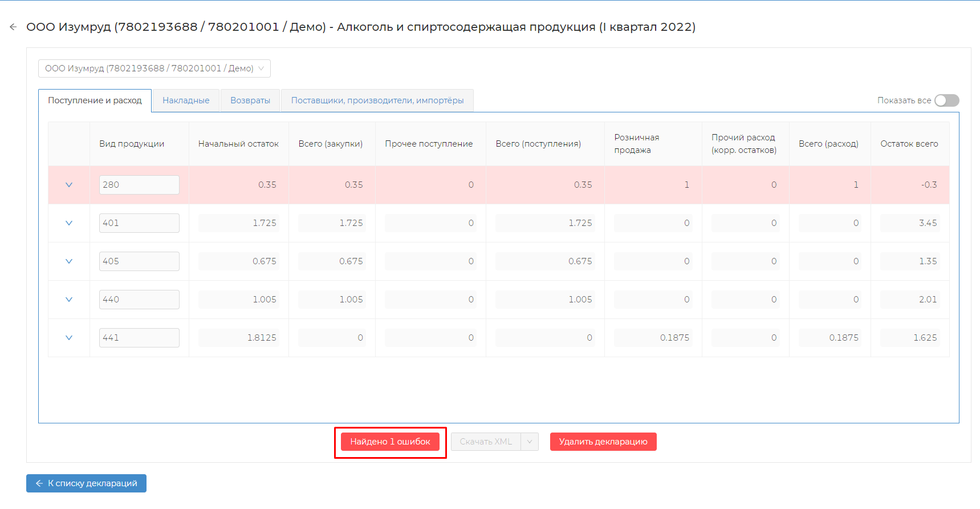Click the product type field with 441
This screenshot has width=980, height=509.
[139, 338]
